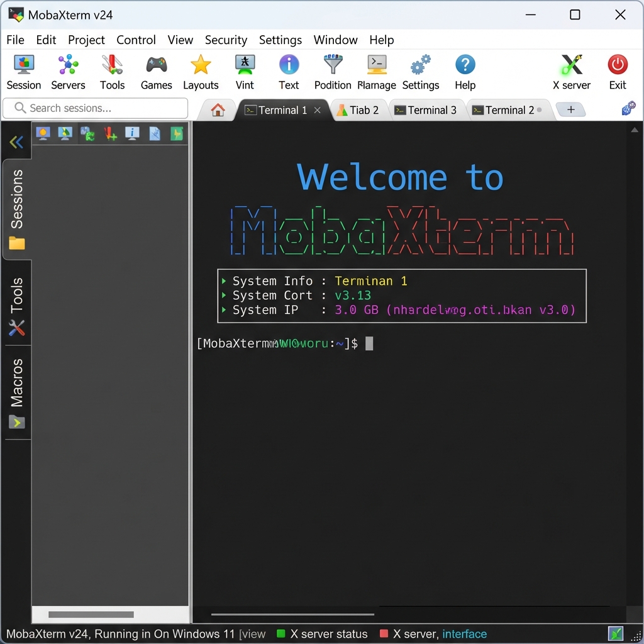Viewport: 644px width, 644px height.
Task: Open a new terminal tab with the plus button
Action: [x=571, y=109]
